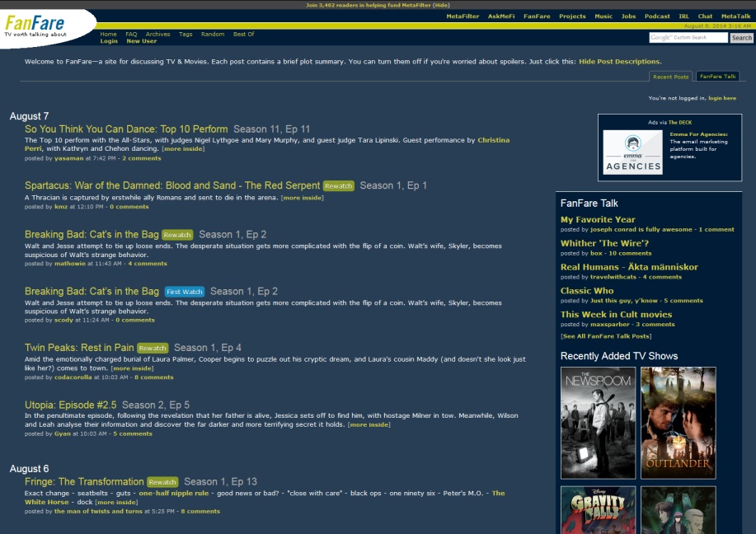Open Breaking Bad post by mathowie
The width and height of the screenshot is (756, 534).
coord(92,235)
